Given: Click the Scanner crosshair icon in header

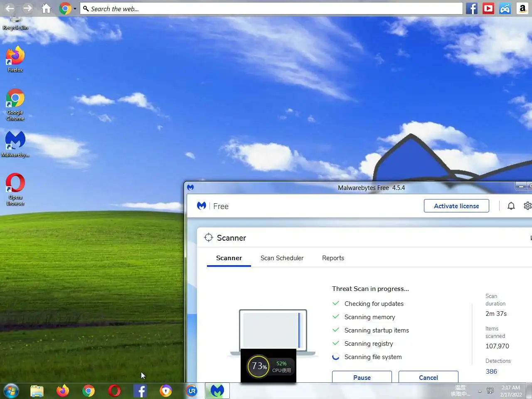Looking at the screenshot, I should [209, 237].
